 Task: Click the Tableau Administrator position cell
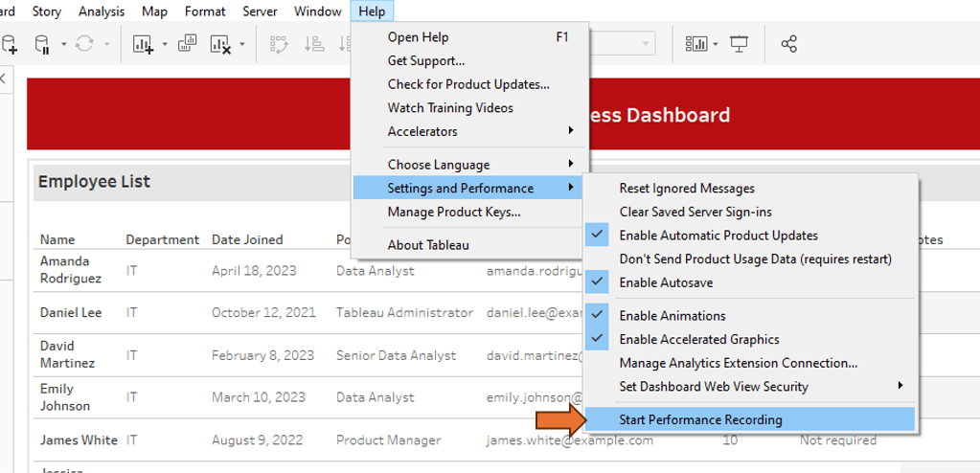point(404,312)
